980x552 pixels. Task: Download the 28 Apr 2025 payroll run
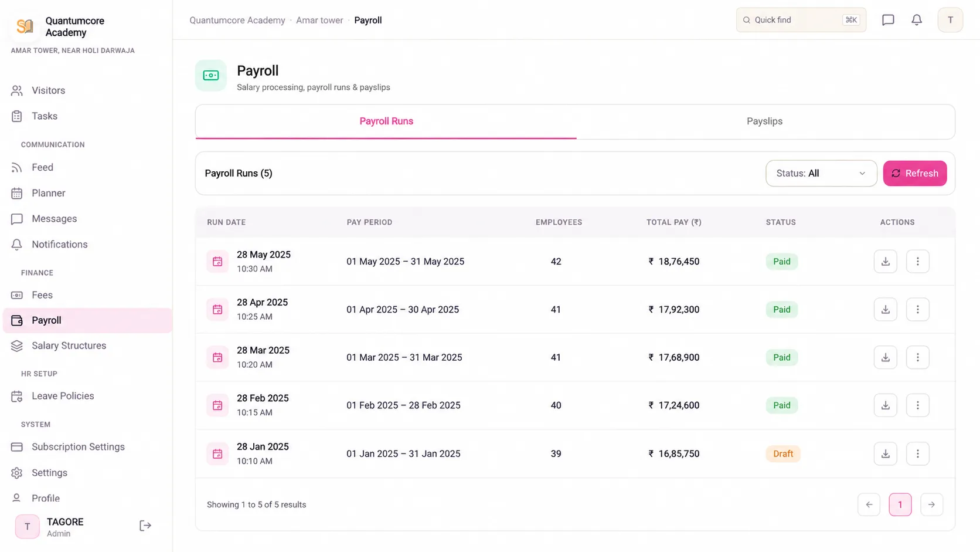pos(885,310)
